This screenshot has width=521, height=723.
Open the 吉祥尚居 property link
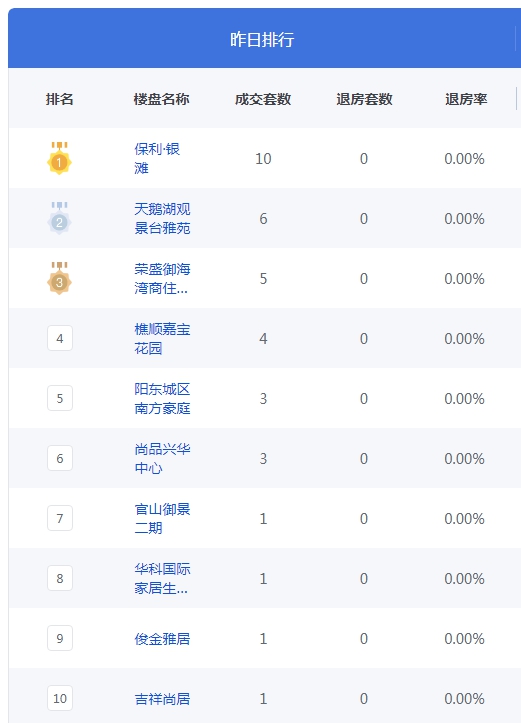coord(162,699)
